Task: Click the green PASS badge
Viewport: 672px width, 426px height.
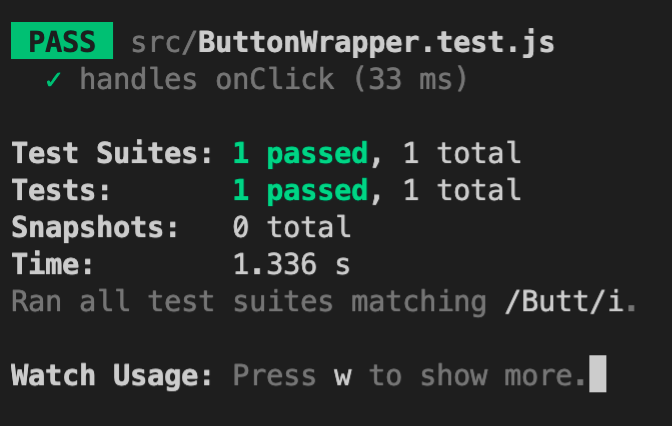Action: [x=62, y=43]
